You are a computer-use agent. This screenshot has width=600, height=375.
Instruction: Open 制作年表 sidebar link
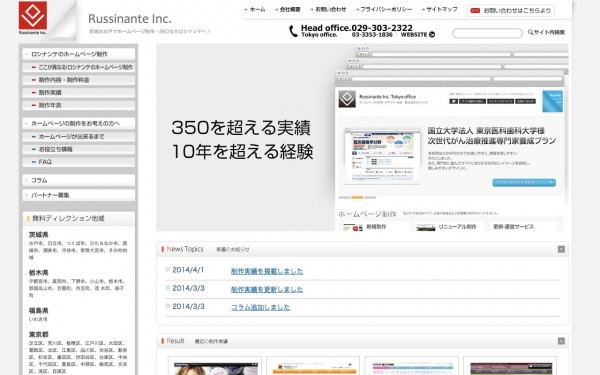point(79,105)
